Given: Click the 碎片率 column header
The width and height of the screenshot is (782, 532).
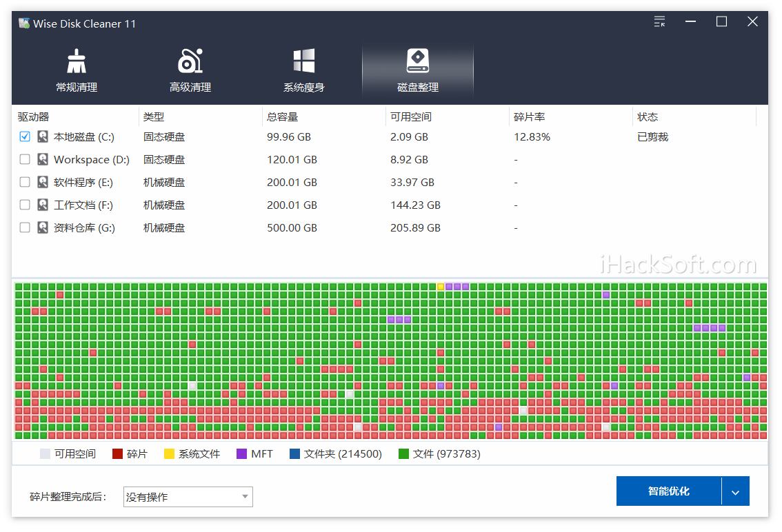Looking at the screenshot, I should pyautogui.click(x=529, y=116).
